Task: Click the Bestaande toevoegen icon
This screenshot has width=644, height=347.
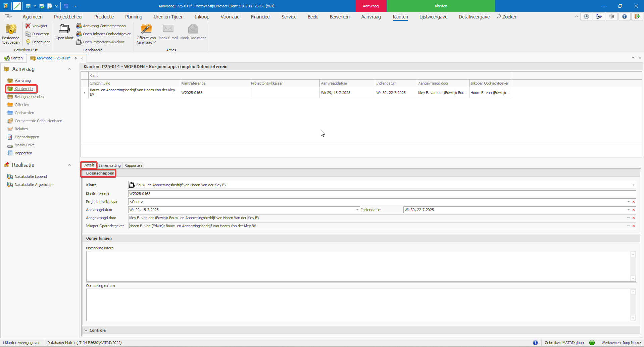Action: [x=11, y=30]
